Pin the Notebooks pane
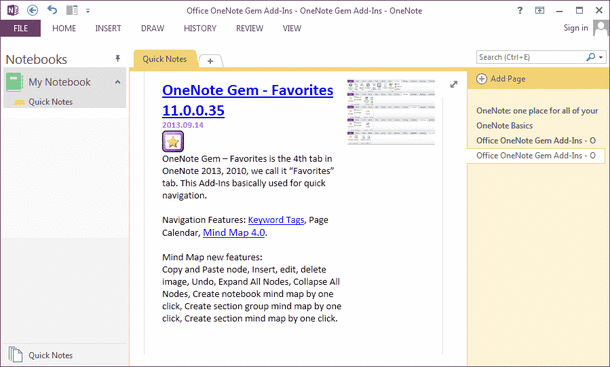Viewport: 610px width, 367px height. click(117, 58)
